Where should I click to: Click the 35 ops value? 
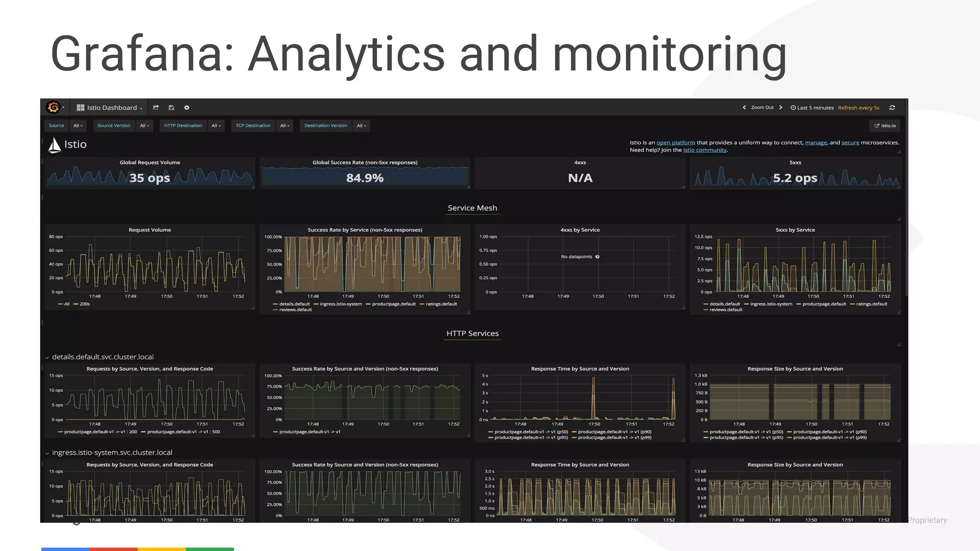click(150, 178)
